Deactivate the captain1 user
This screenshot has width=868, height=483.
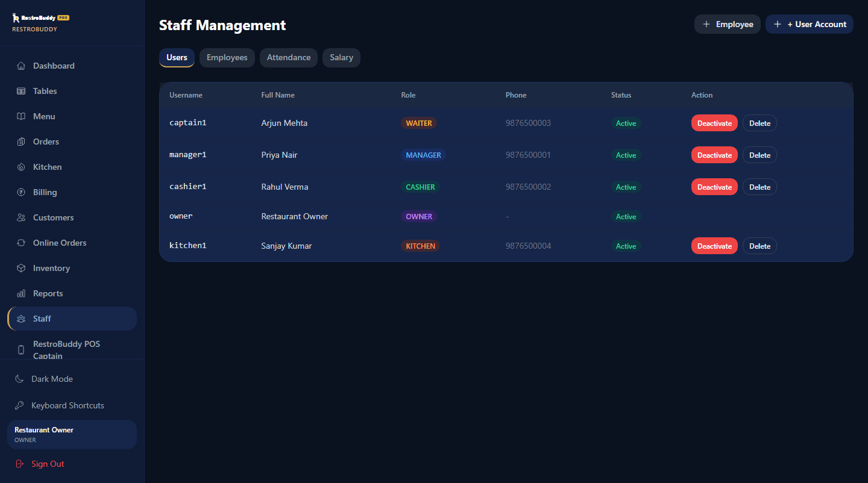tap(714, 123)
